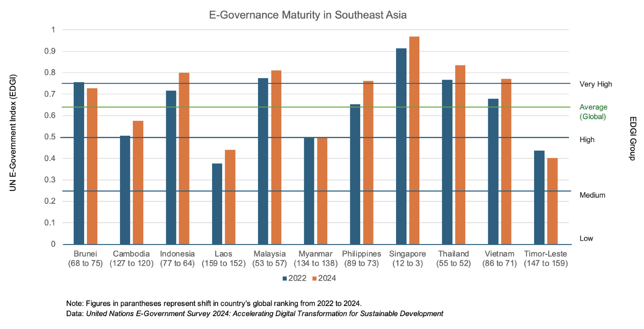644x329 pixels.
Task: Select the Medium EDGI group label
Action: 592,195
